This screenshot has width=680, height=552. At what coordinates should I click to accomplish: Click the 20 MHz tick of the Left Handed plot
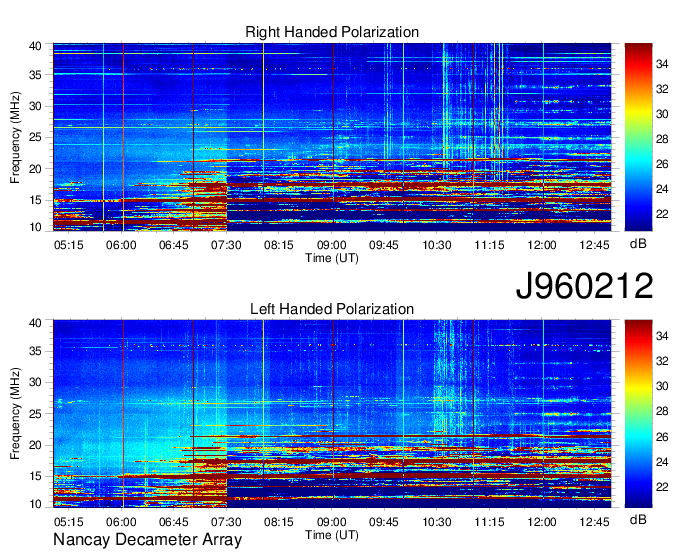click(x=35, y=445)
